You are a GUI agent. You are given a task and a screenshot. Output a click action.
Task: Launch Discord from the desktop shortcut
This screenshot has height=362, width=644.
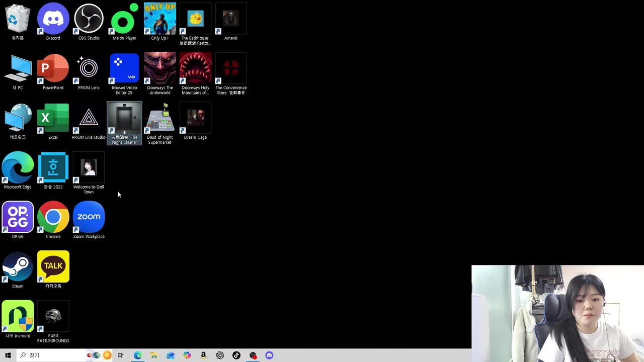(53, 22)
